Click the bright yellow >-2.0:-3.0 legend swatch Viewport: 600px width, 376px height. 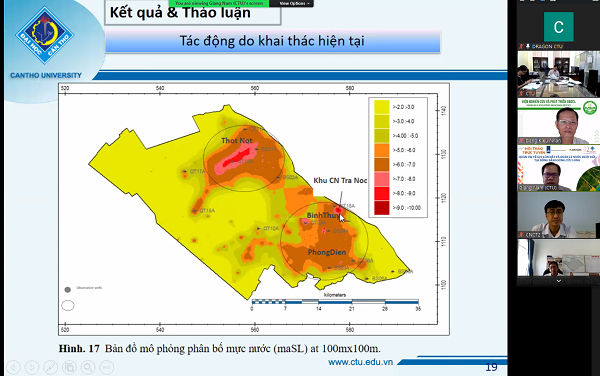pyautogui.click(x=382, y=107)
